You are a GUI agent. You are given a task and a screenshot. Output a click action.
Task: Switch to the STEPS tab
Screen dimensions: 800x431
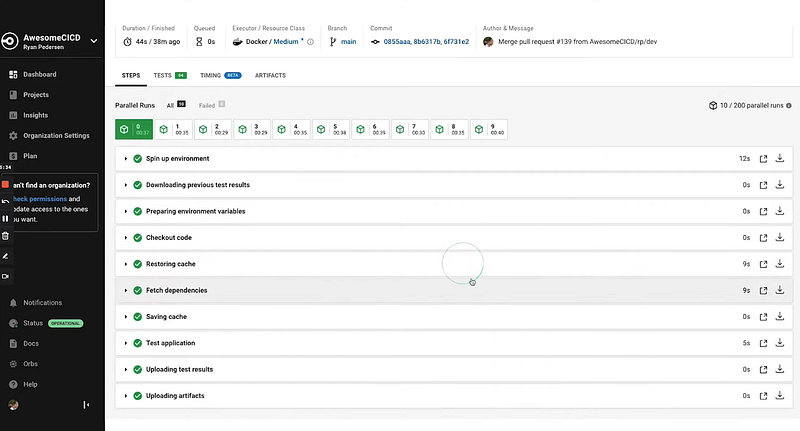pos(131,75)
